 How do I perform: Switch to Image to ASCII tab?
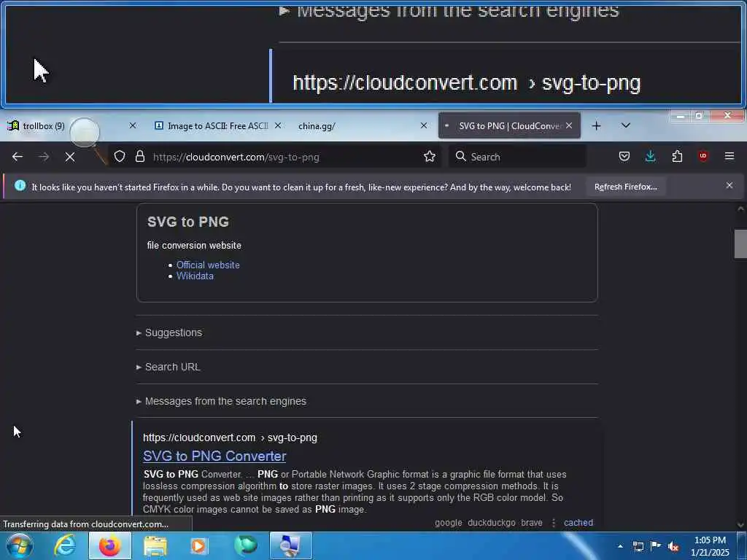tap(217, 125)
